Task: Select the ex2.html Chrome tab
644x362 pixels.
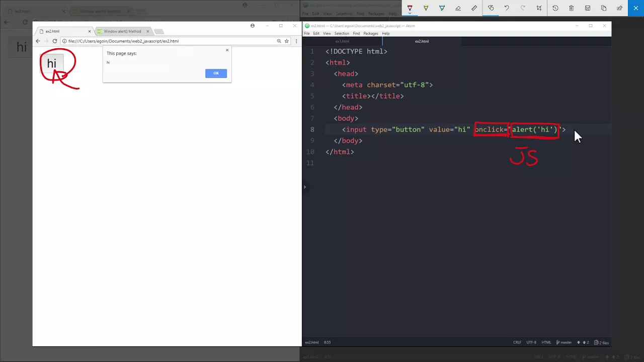Action: pyautogui.click(x=63, y=31)
